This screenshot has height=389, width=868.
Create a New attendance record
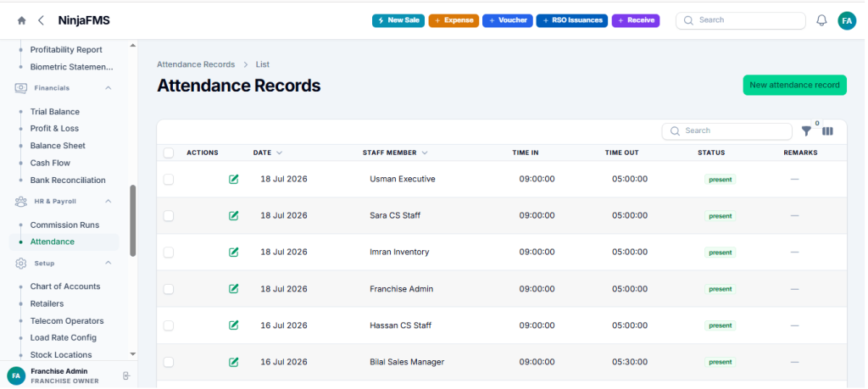[794, 86]
